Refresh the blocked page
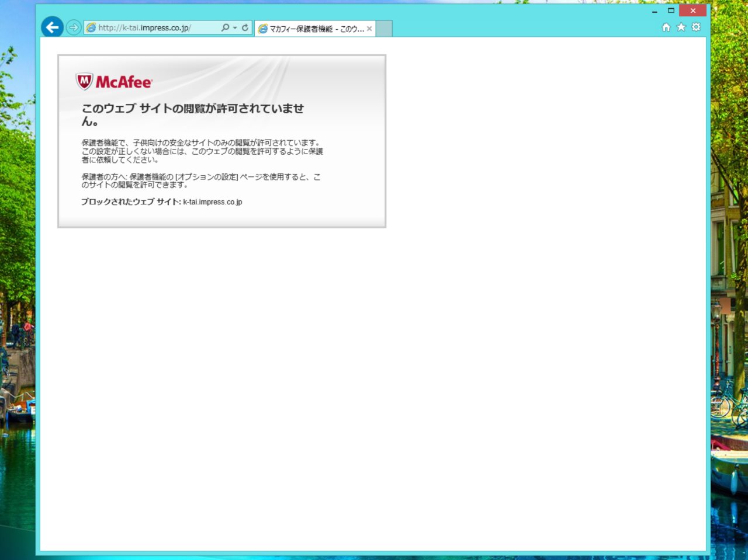The image size is (748, 560). click(x=245, y=27)
